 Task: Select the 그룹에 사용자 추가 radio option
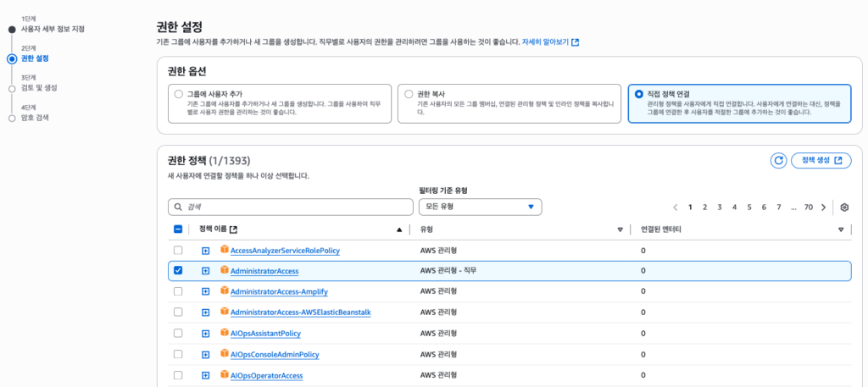[x=178, y=94]
